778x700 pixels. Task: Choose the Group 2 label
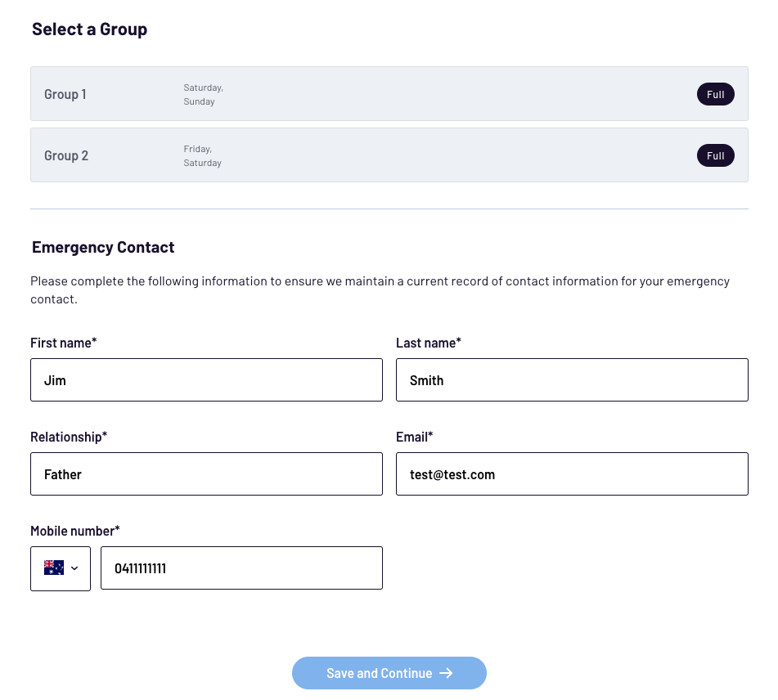point(66,155)
